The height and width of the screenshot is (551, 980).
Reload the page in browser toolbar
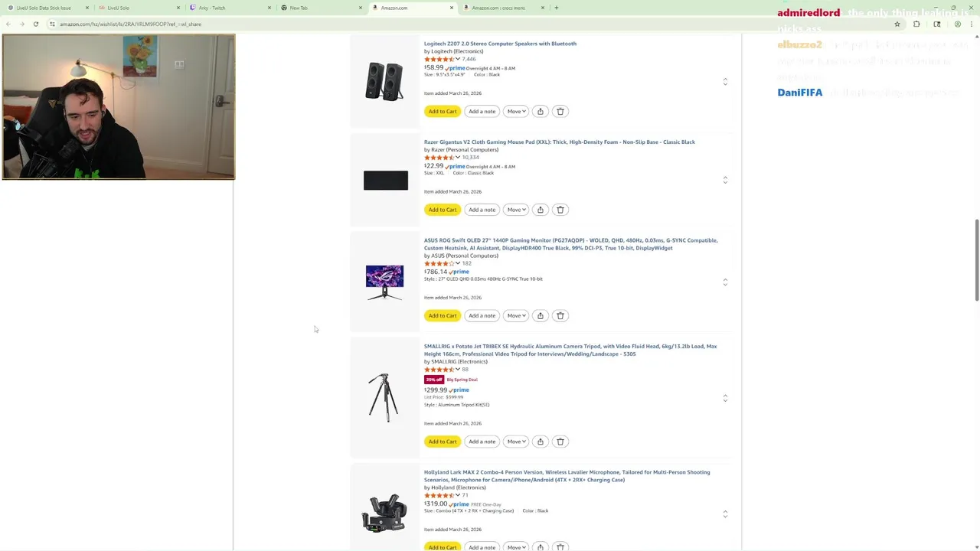(36, 24)
